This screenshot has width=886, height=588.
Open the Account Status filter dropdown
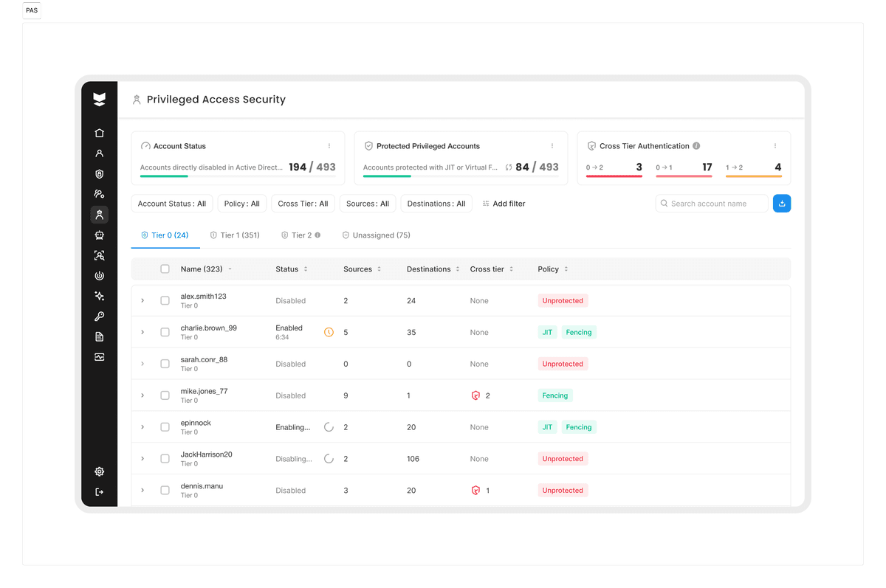coord(172,204)
